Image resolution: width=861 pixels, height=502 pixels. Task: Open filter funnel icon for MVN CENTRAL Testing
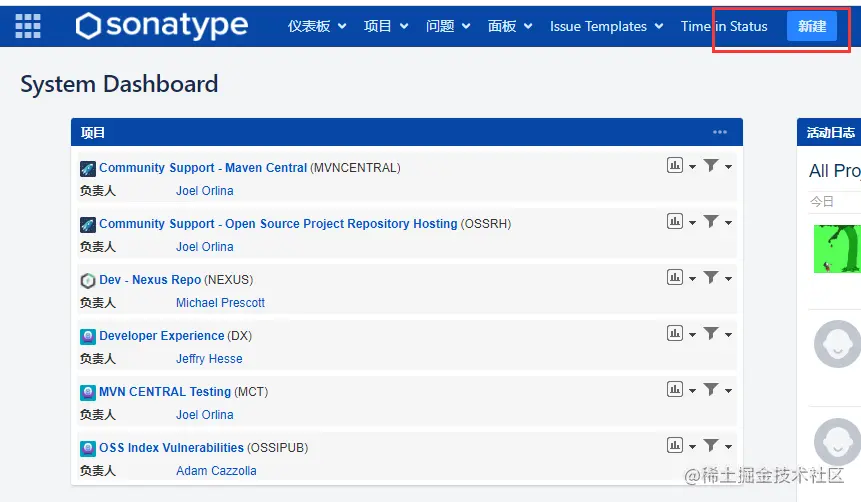(x=711, y=389)
